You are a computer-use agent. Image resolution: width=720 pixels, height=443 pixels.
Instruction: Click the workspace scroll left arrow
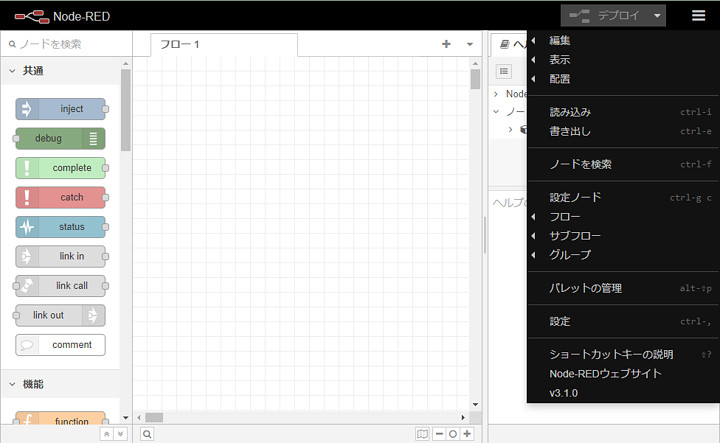click(x=139, y=417)
